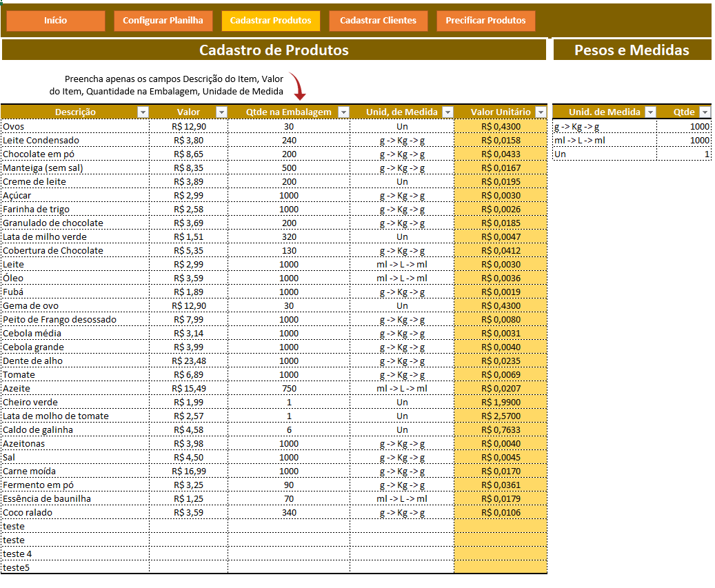Click the Valor Unitário cell for Cheiro verde
Image resolution: width=715 pixels, height=588 pixels.
click(501, 402)
